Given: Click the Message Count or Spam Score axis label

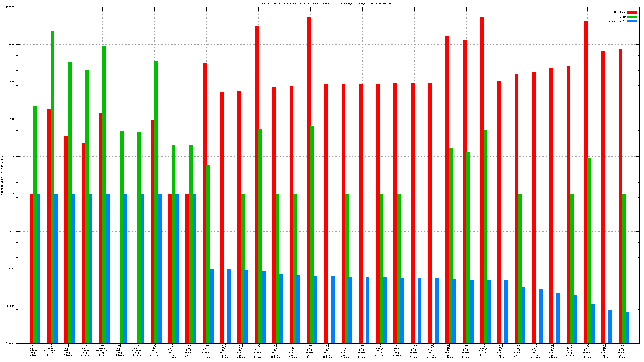Looking at the screenshot, I should coord(2,176).
